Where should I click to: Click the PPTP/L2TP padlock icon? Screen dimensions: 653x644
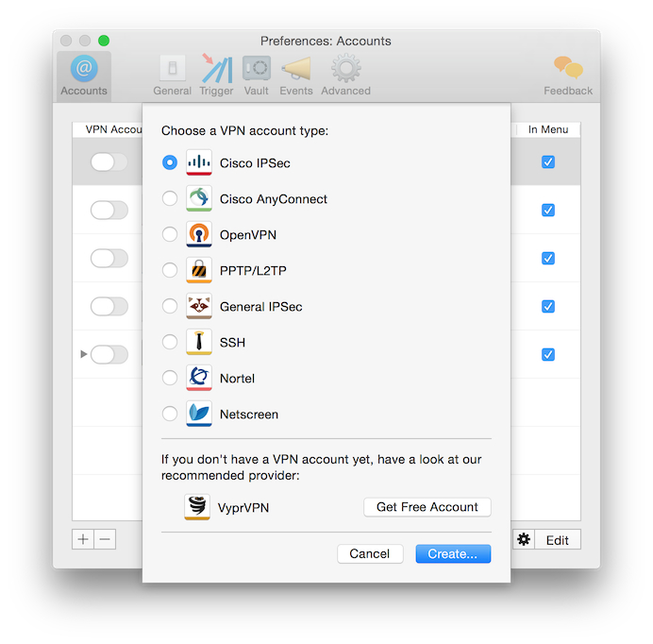199,271
